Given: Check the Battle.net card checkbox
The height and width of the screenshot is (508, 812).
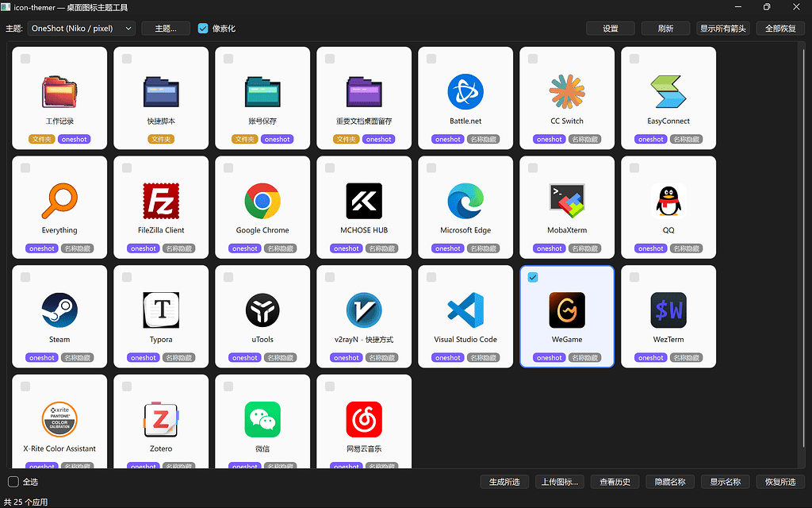Looking at the screenshot, I should [x=431, y=59].
